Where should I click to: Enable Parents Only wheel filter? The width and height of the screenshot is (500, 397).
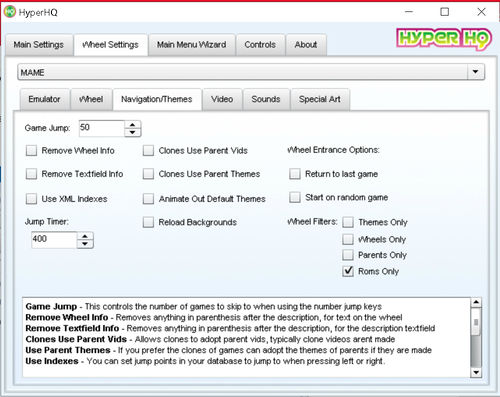tap(348, 255)
